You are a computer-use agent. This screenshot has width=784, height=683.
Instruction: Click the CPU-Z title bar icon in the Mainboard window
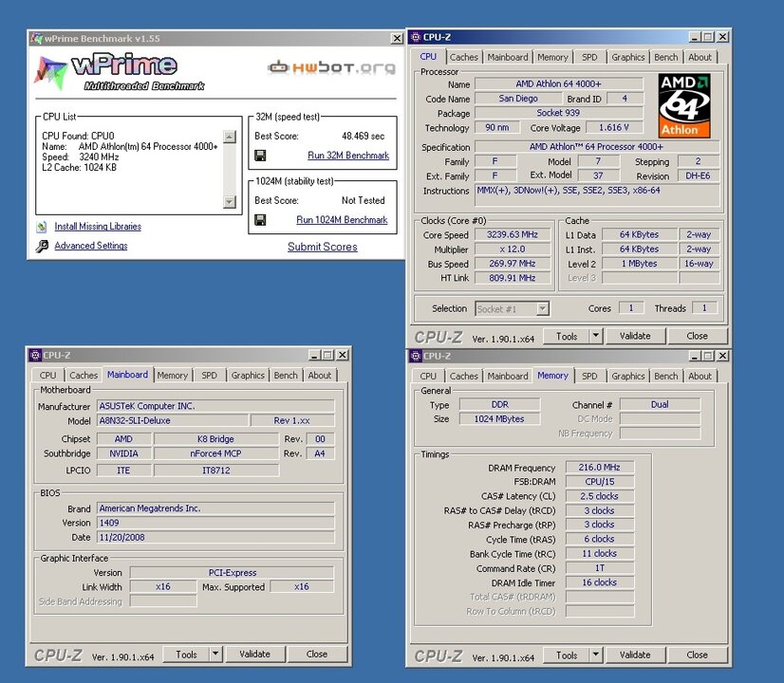35,355
